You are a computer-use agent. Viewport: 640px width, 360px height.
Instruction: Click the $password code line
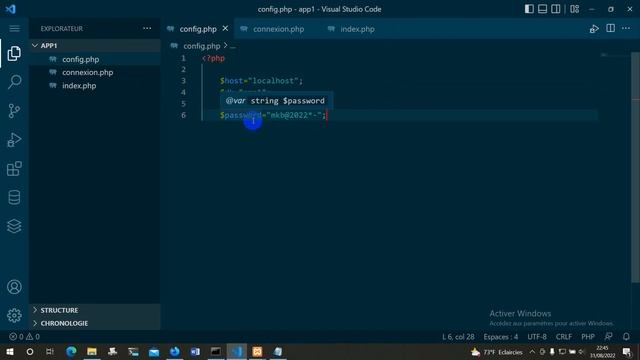273,115
